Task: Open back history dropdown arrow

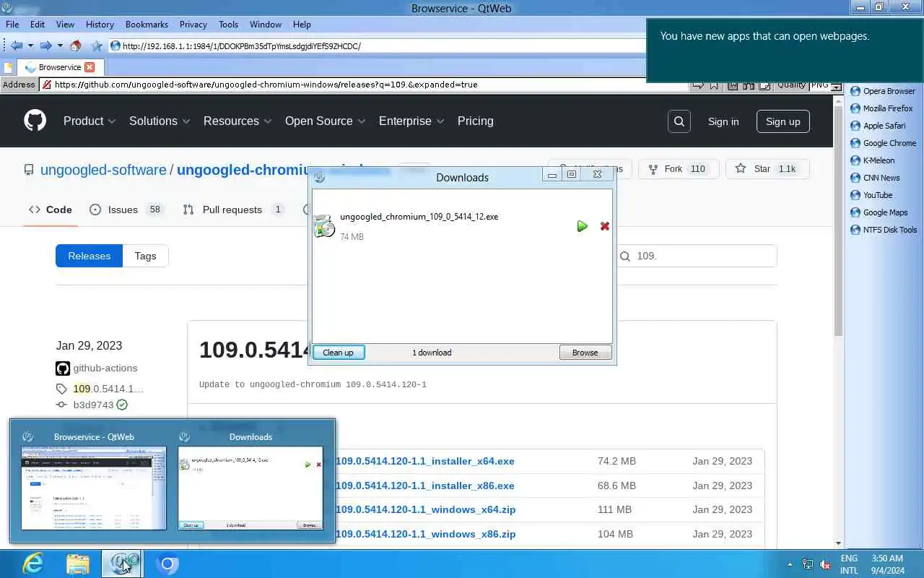Action: tap(30, 46)
